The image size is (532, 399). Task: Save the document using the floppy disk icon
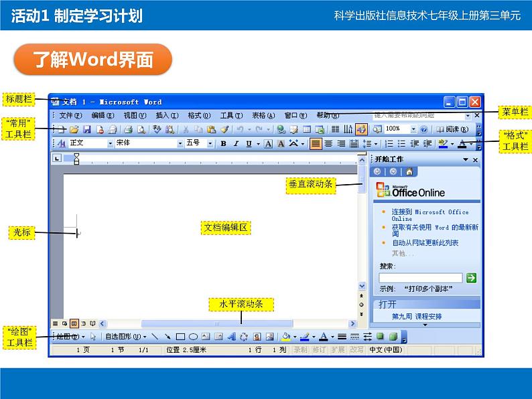(x=87, y=129)
